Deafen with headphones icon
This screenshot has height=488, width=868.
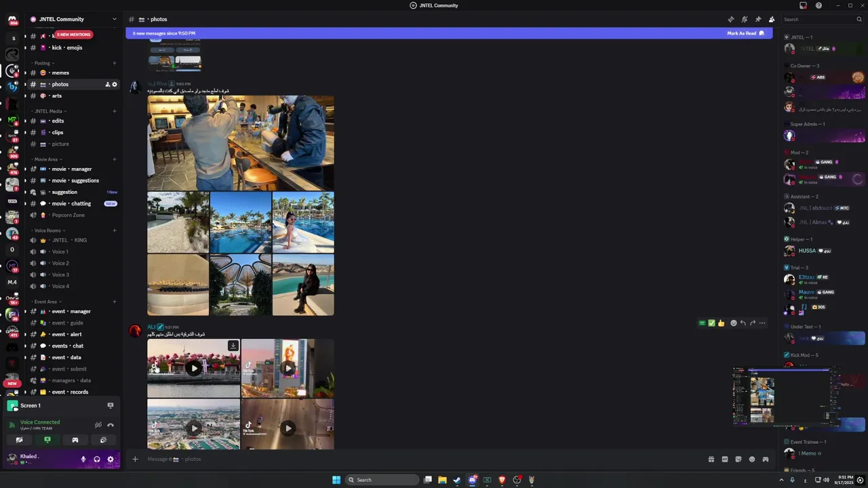pos(97,459)
